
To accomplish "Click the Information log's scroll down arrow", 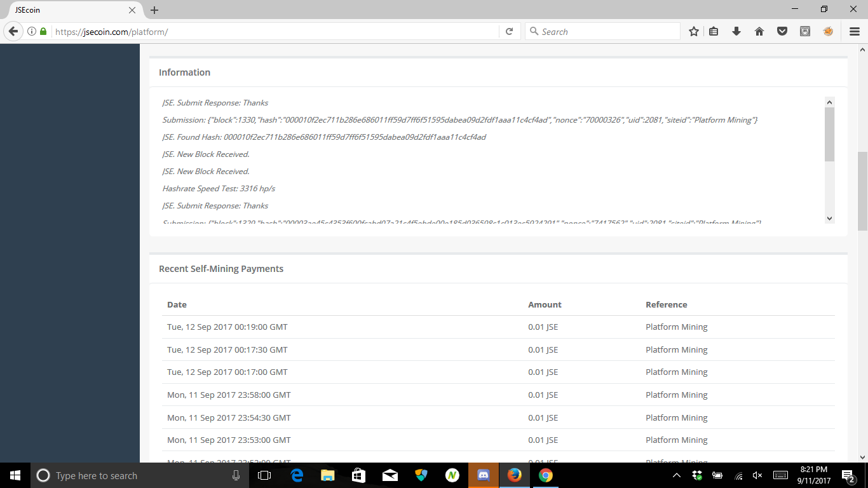I will 829,218.
